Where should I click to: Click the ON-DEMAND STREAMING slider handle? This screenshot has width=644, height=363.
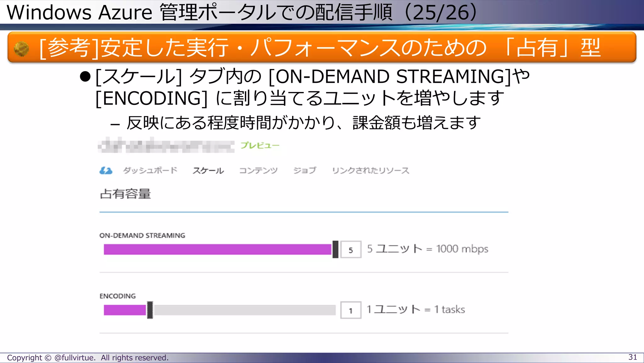pos(336,249)
